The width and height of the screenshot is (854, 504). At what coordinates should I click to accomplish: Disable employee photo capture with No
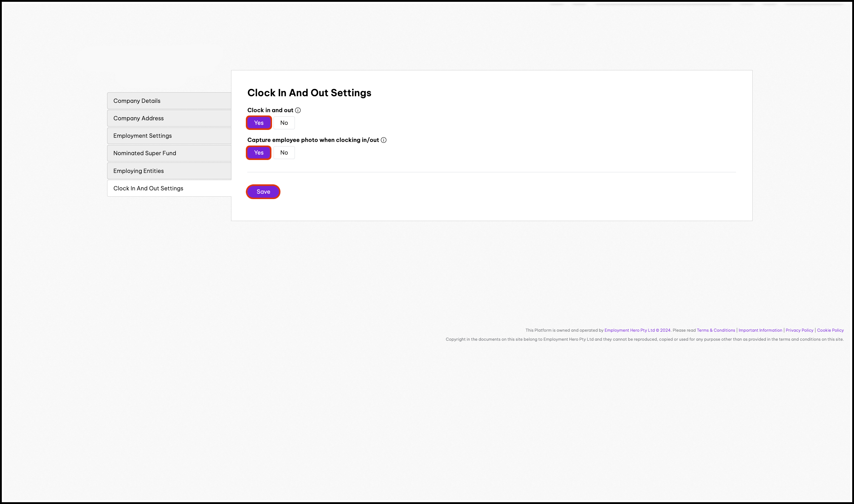pyautogui.click(x=284, y=153)
